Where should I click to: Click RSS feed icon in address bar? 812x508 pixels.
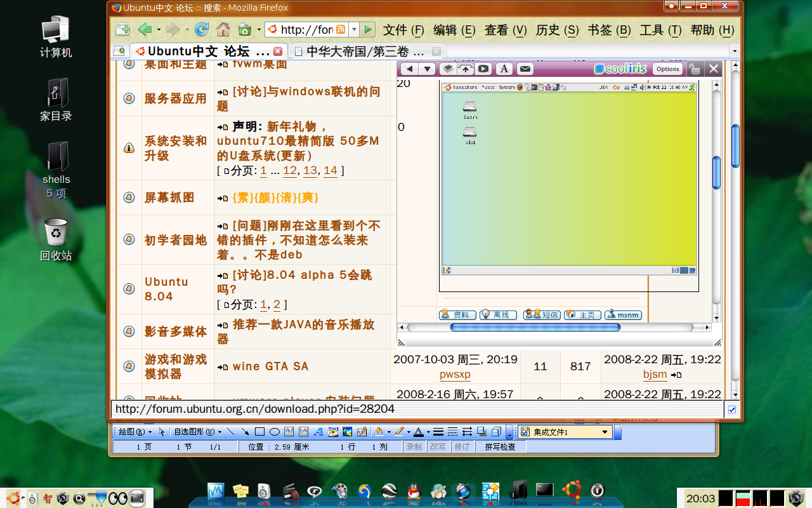[341, 30]
